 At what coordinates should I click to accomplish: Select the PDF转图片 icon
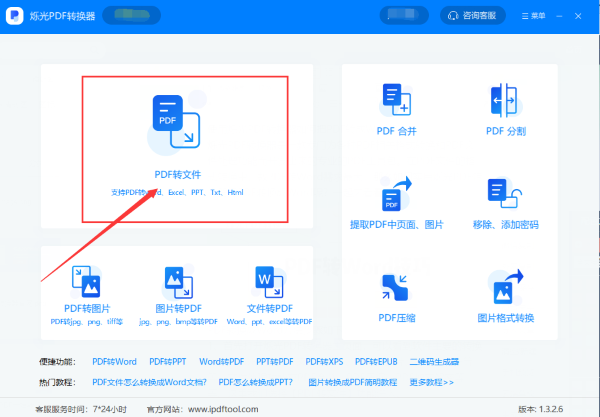coord(86,282)
